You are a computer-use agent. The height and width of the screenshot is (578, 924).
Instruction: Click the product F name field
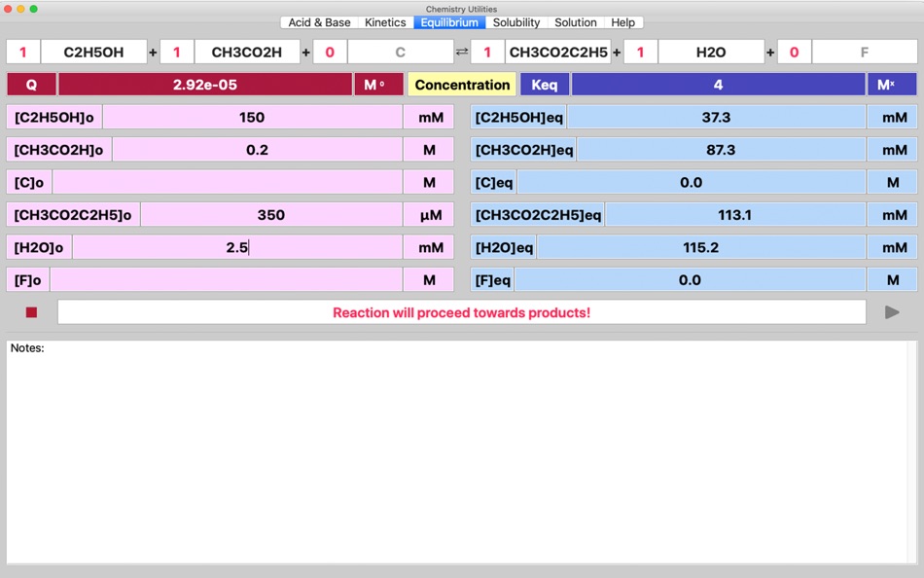coord(865,52)
